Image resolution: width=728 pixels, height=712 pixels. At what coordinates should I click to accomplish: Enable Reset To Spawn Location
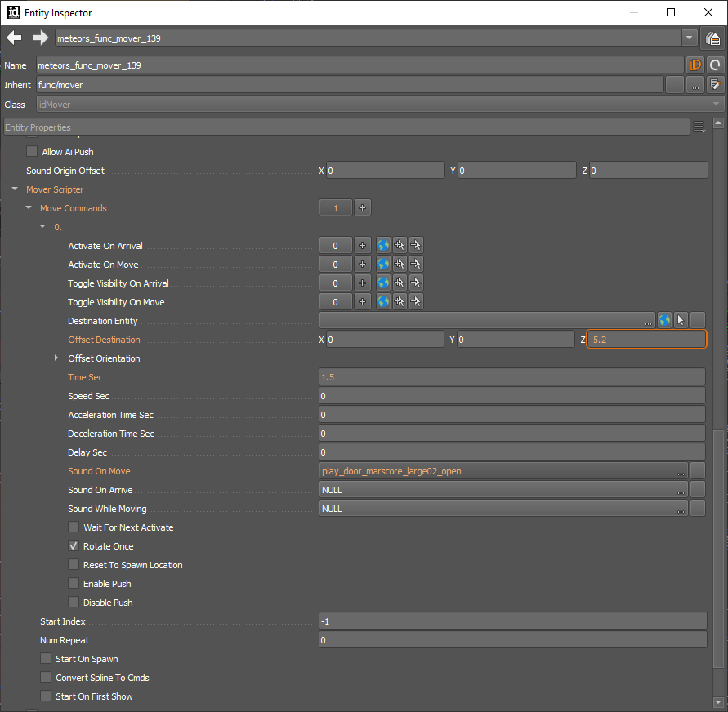[x=74, y=564]
